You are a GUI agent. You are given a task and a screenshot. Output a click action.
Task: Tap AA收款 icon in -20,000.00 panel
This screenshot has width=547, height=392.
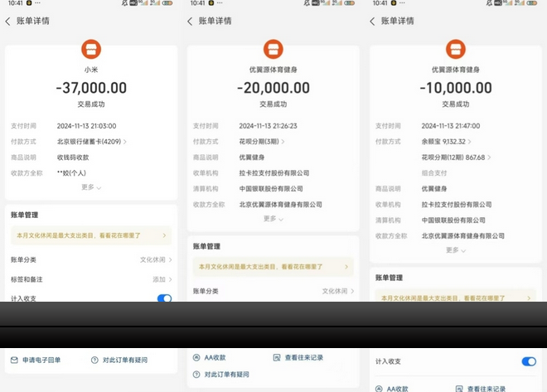point(196,357)
